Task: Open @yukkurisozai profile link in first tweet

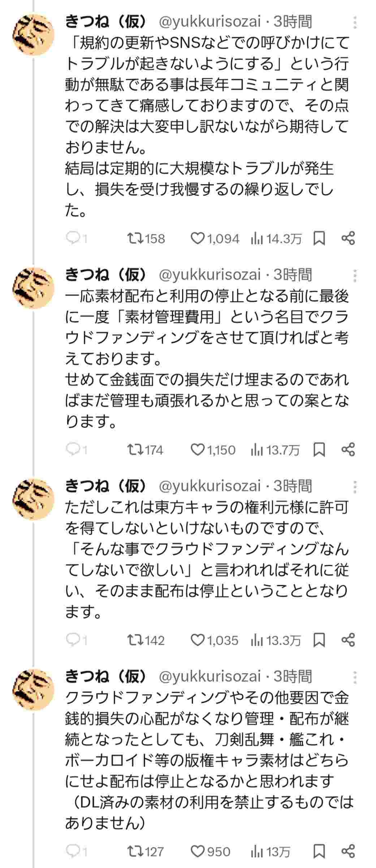Action: click(x=209, y=22)
